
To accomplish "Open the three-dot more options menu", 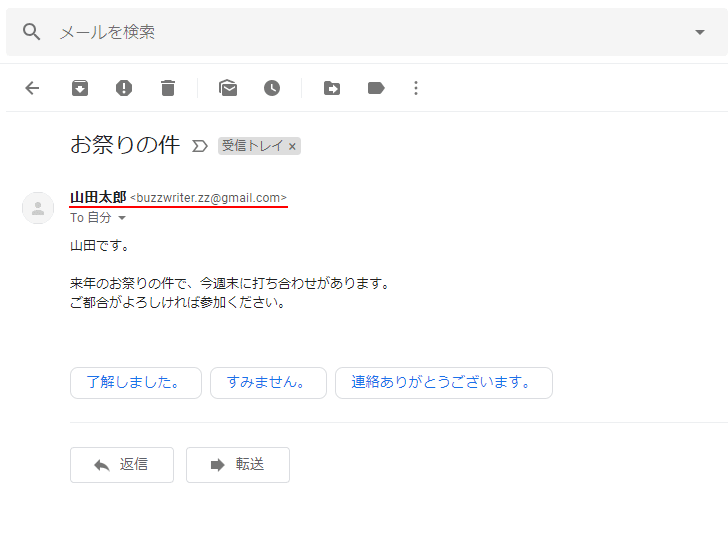I will pos(416,88).
